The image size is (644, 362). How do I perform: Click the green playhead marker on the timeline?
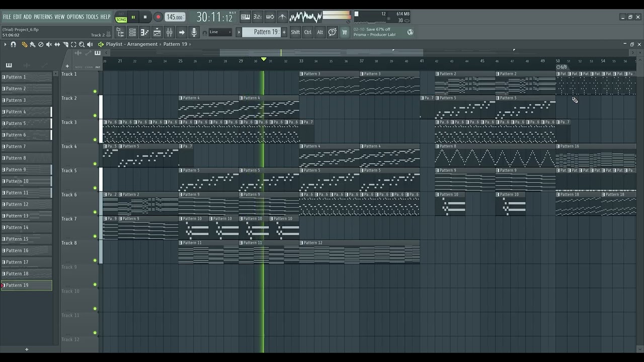(264, 60)
